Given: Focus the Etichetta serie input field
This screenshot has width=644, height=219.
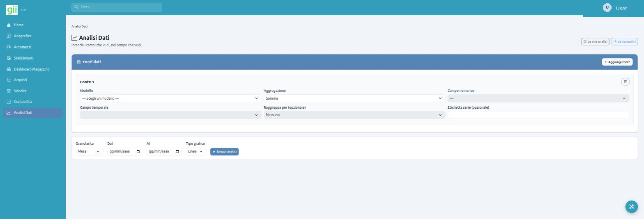Looking at the screenshot, I should tap(538, 115).
